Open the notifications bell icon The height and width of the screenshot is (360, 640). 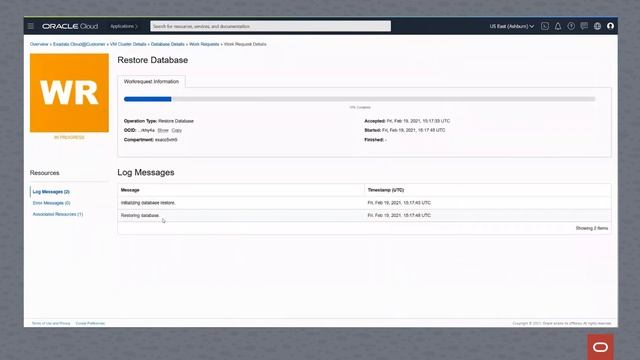pyautogui.click(x=558, y=26)
